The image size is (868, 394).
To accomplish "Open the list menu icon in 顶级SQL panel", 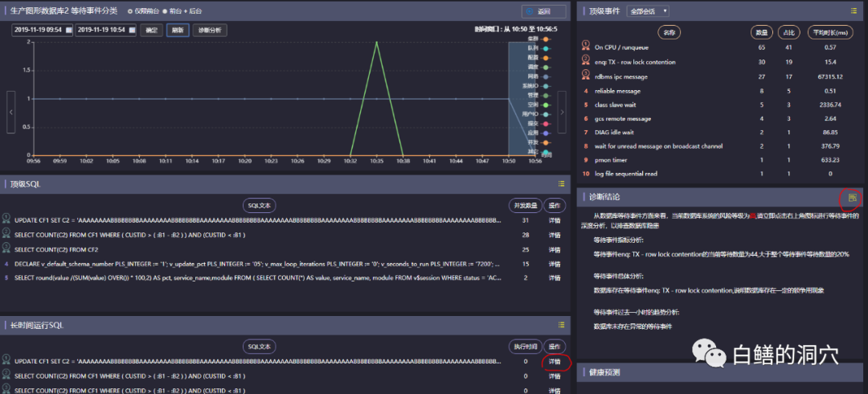I will point(562,183).
